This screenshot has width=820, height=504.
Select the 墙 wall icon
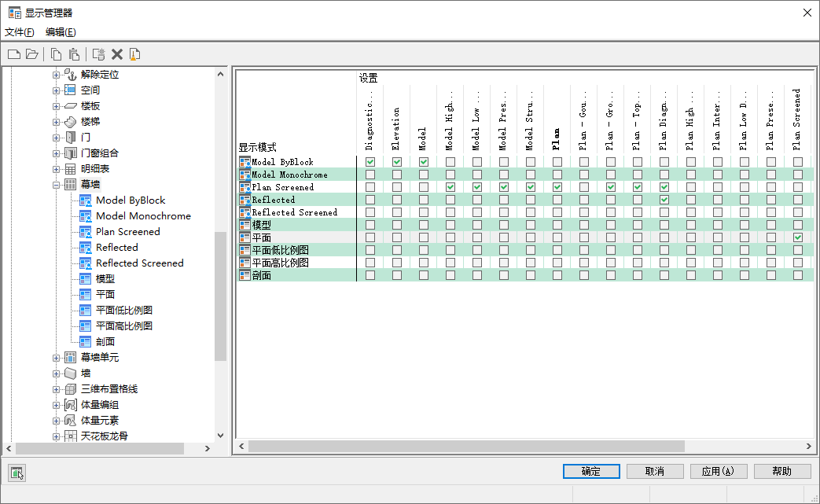coord(71,373)
